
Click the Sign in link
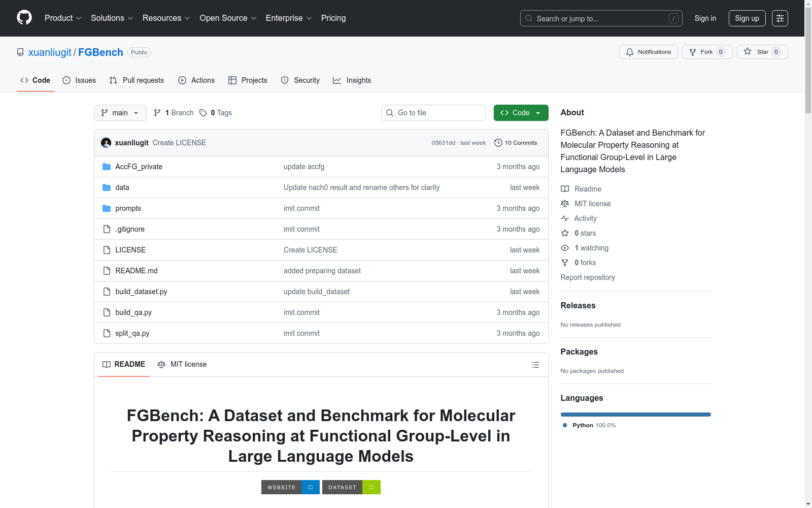[x=705, y=18]
